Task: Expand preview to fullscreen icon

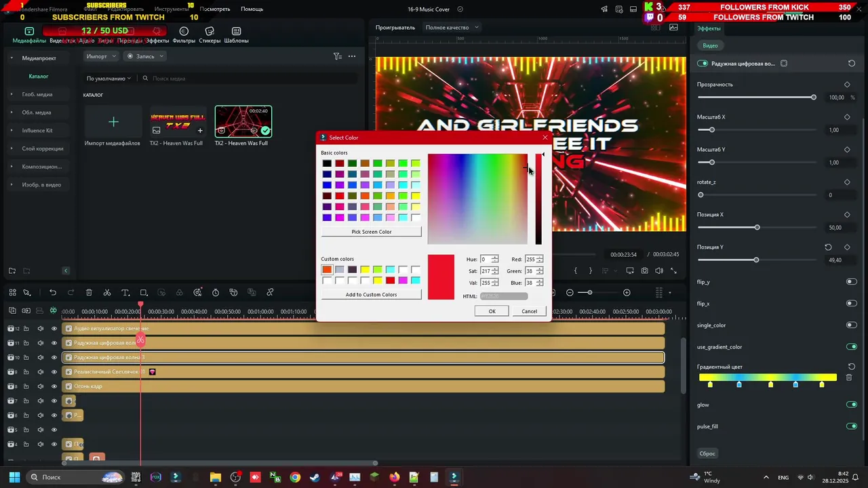Action: coord(674,271)
